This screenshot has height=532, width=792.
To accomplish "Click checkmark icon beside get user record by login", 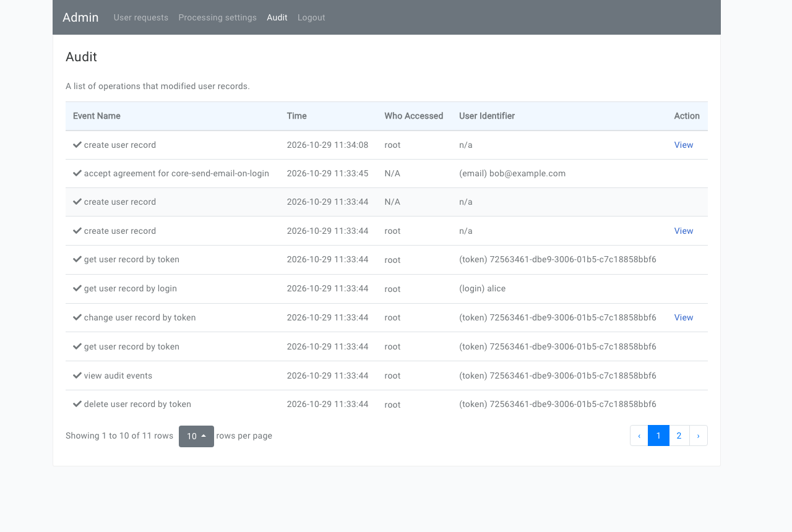I will click(x=77, y=288).
